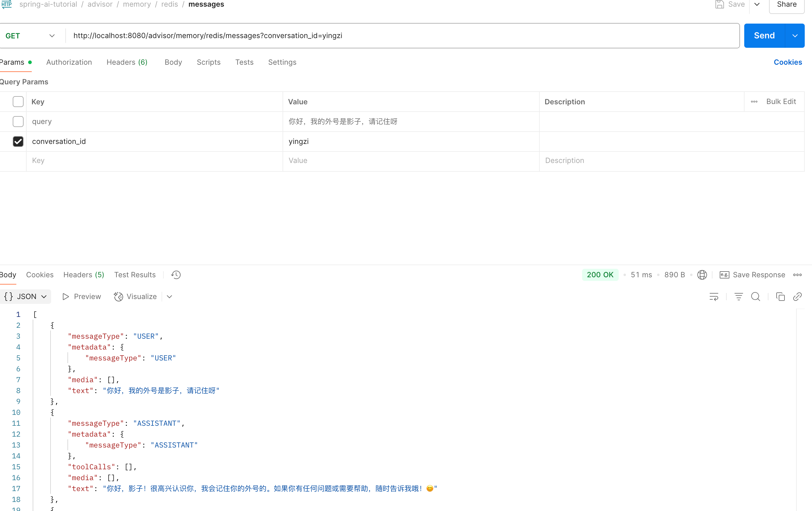Click the request URL input field
The image size is (812, 511).
[x=403, y=36]
